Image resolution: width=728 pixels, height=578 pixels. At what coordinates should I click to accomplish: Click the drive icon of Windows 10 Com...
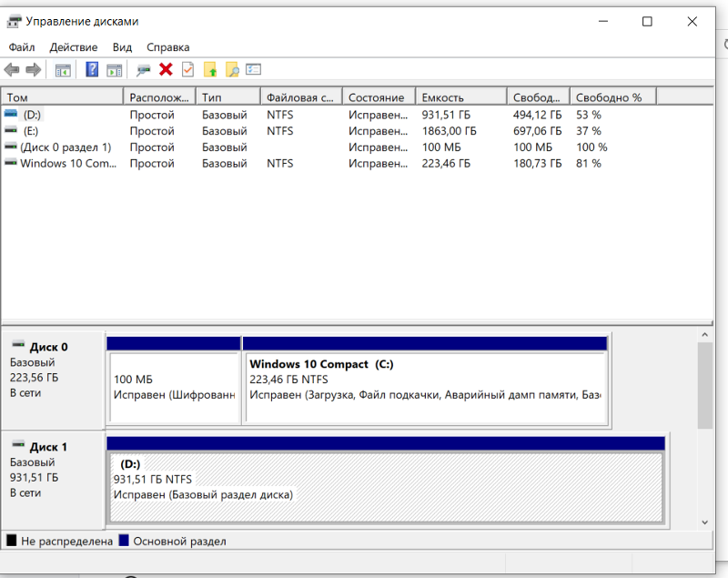[x=11, y=163]
